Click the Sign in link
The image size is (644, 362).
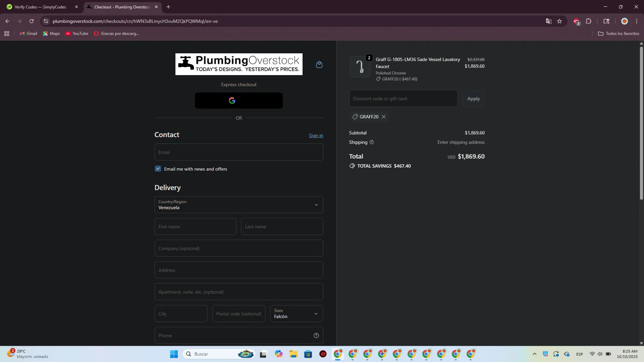[316, 136]
